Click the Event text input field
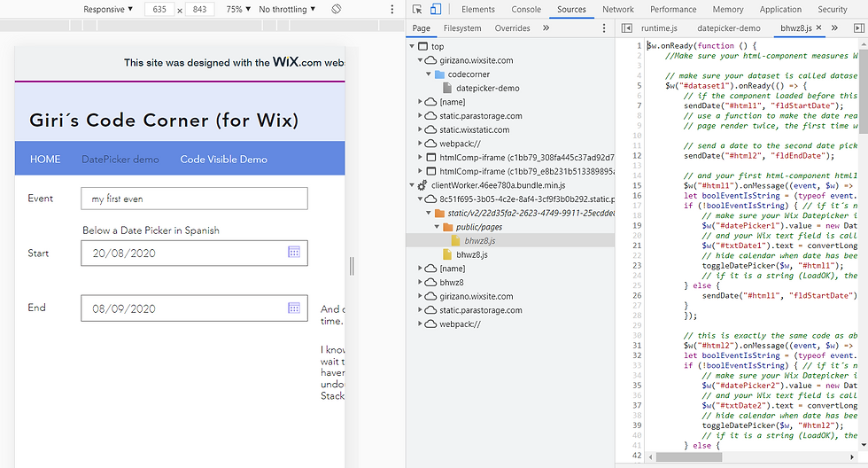This screenshot has width=868, height=468. click(x=194, y=199)
